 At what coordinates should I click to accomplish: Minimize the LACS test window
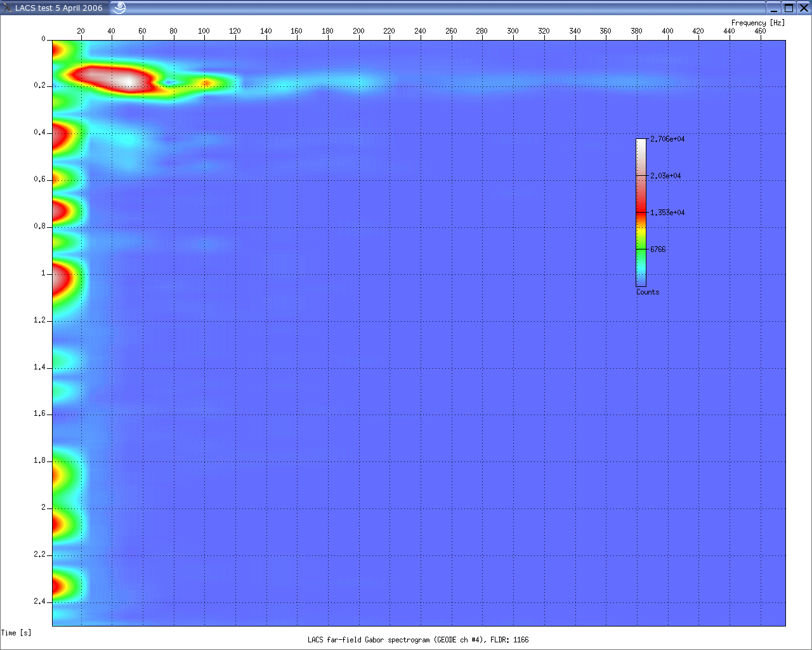(x=774, y=8)
